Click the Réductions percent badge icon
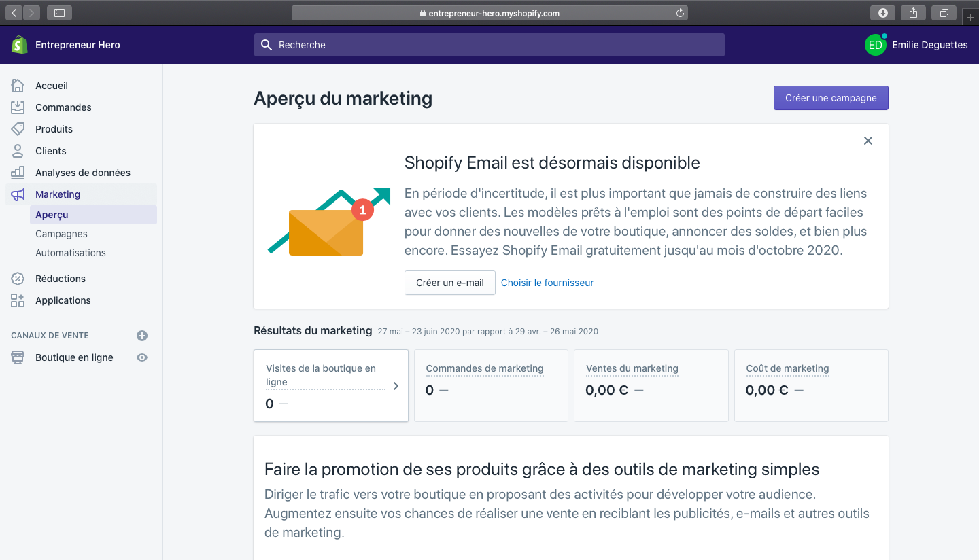 [x=18, y=279]
